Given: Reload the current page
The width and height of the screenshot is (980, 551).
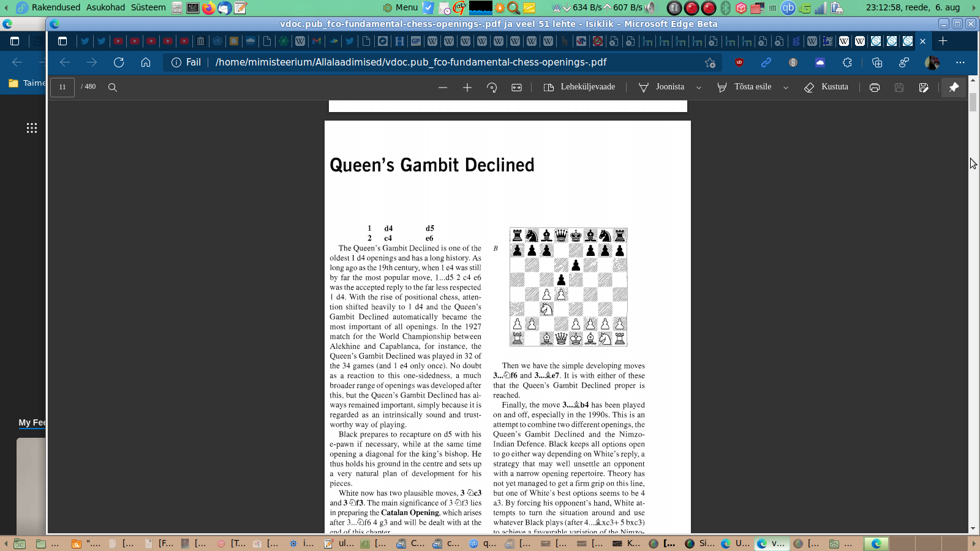Looking at the screenshot, I should coord(119,62).
